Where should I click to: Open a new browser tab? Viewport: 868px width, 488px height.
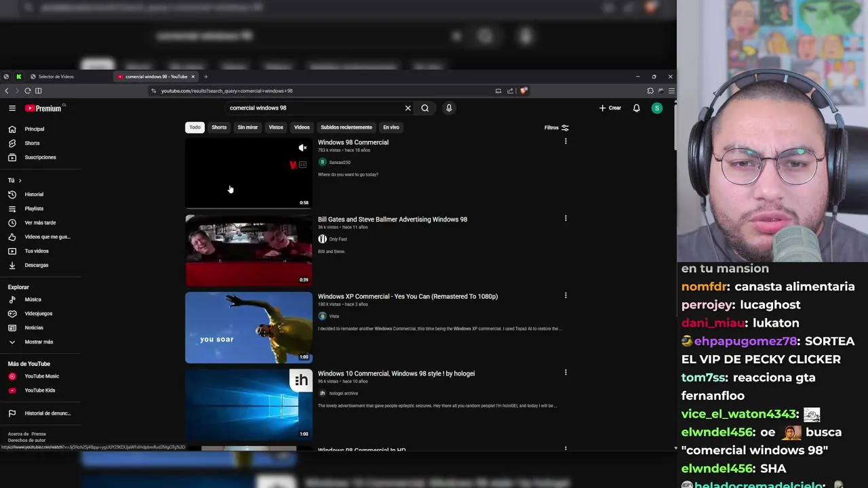click(x=206, y=77)
